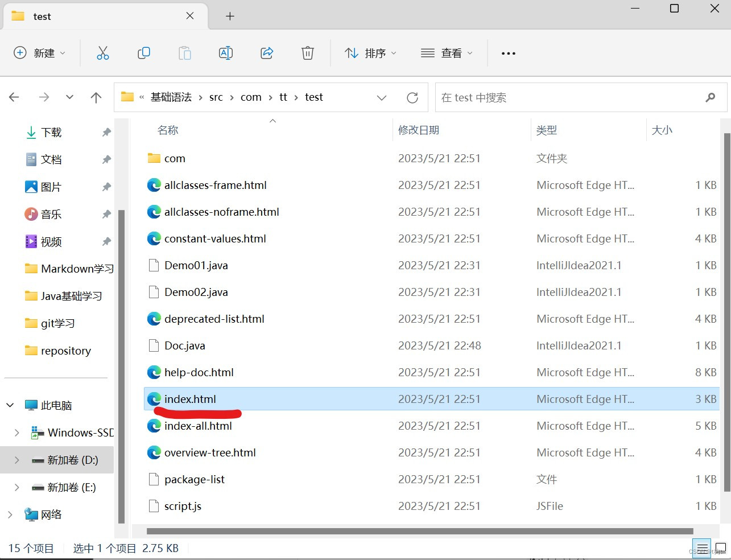The image size is (731, 560).
Task: Sort by 名称 column header
Action: pos(168,130)
